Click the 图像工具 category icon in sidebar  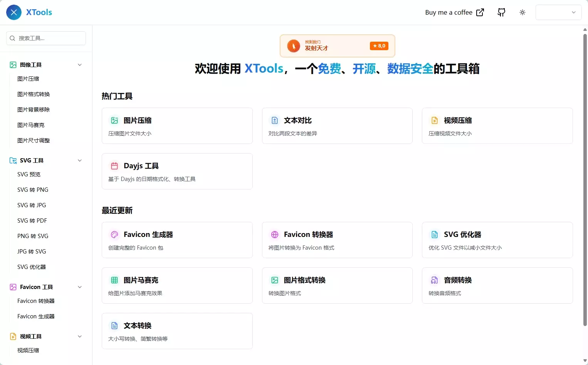[13, 65]
